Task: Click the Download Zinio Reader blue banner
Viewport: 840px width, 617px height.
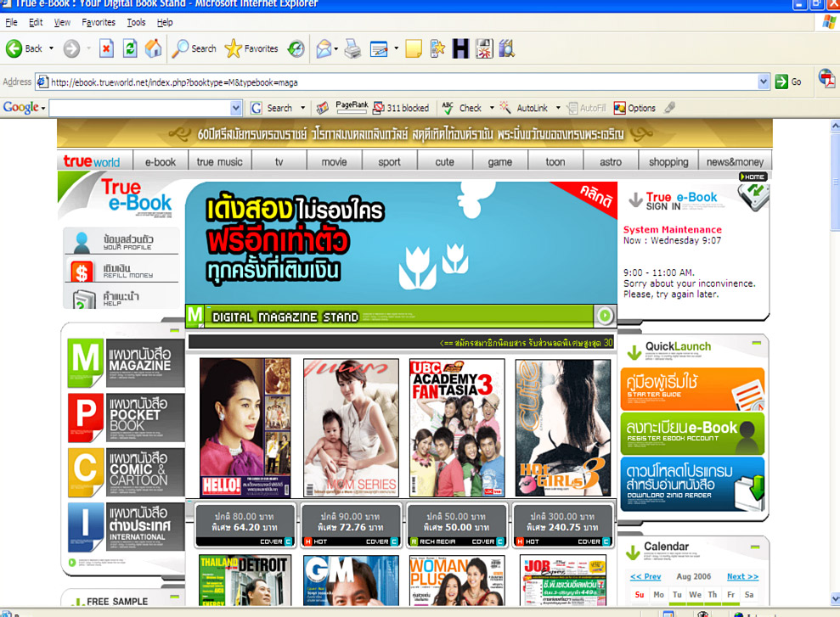Action: [x=692, y=484]
